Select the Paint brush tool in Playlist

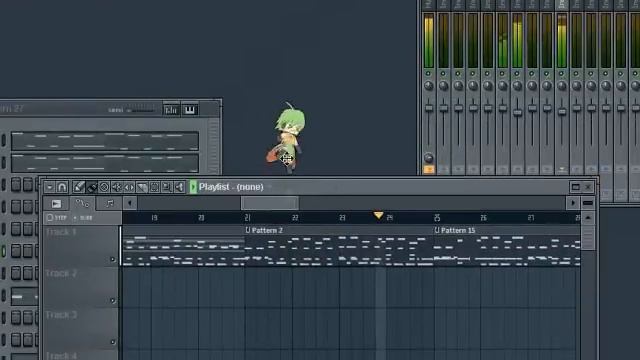tap(92, 187)
